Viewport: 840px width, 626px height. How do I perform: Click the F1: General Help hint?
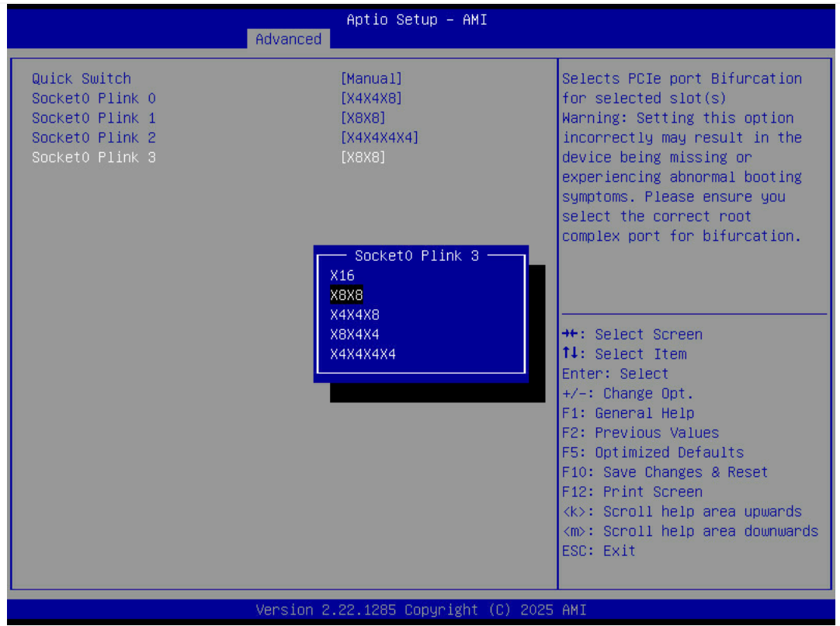pos(627,413)
